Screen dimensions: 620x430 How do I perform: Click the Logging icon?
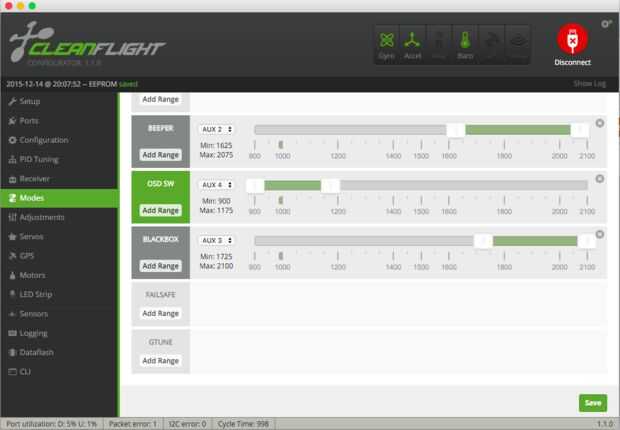pyautogui.click(x=12, y=333)
